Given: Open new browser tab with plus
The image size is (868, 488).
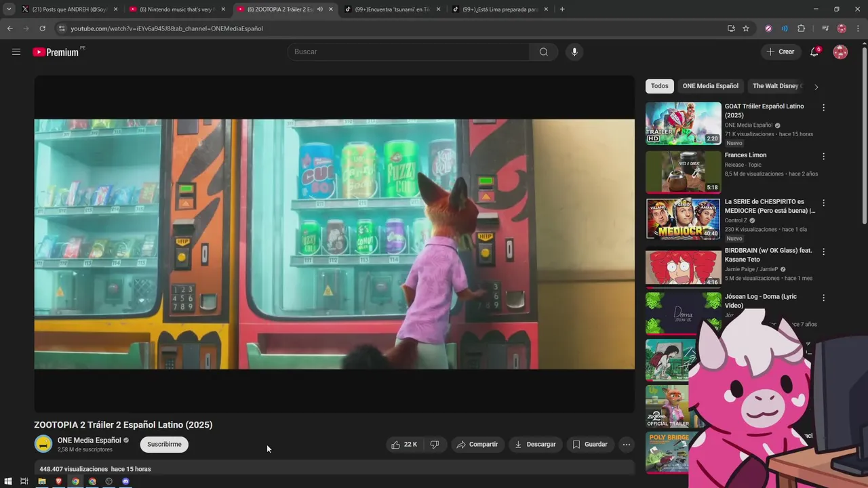Looking at the screenshot, I should point(562,9).
